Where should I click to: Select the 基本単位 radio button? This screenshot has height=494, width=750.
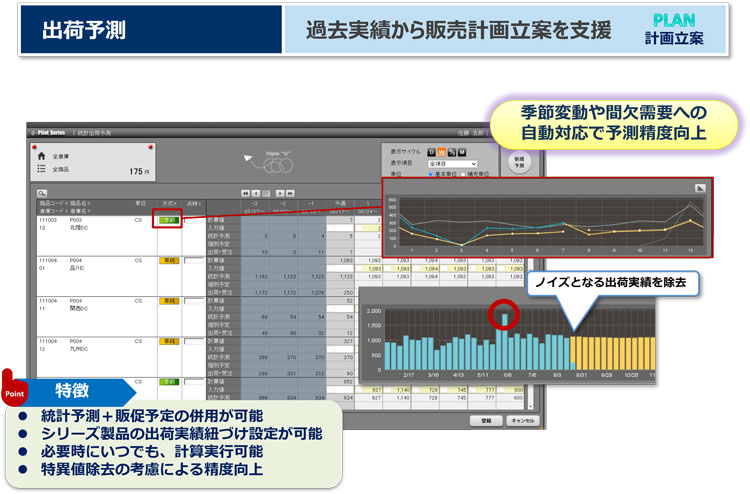[x=430, y=175]
